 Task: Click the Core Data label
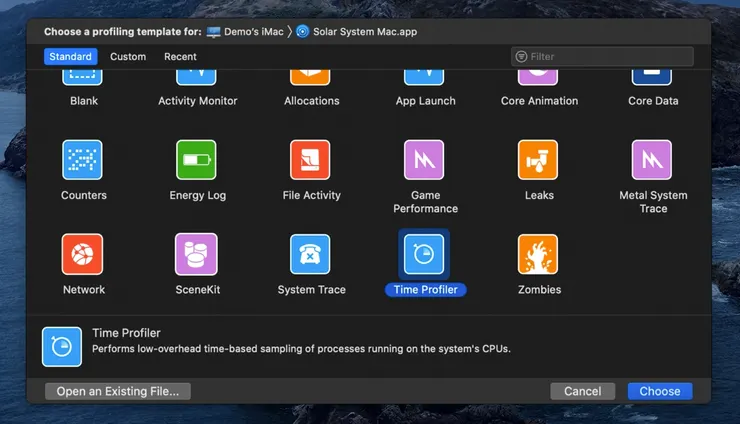tap(653, 101)
